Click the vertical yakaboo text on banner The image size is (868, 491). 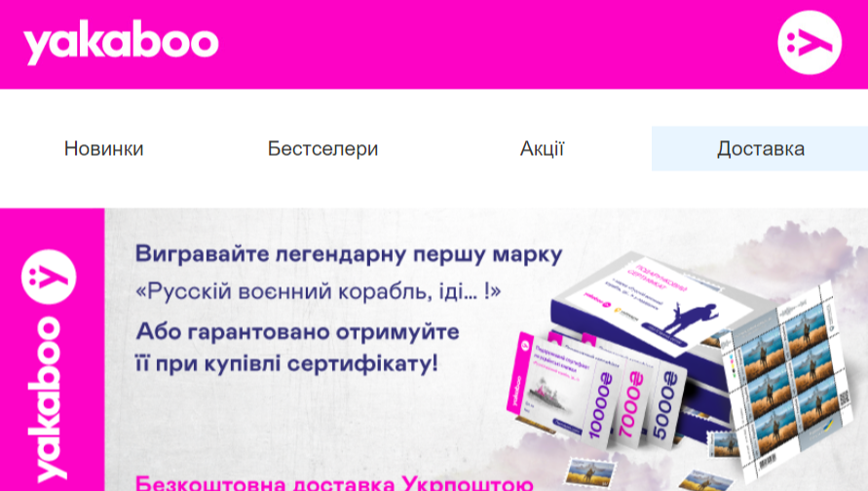[x=49, y=398]
